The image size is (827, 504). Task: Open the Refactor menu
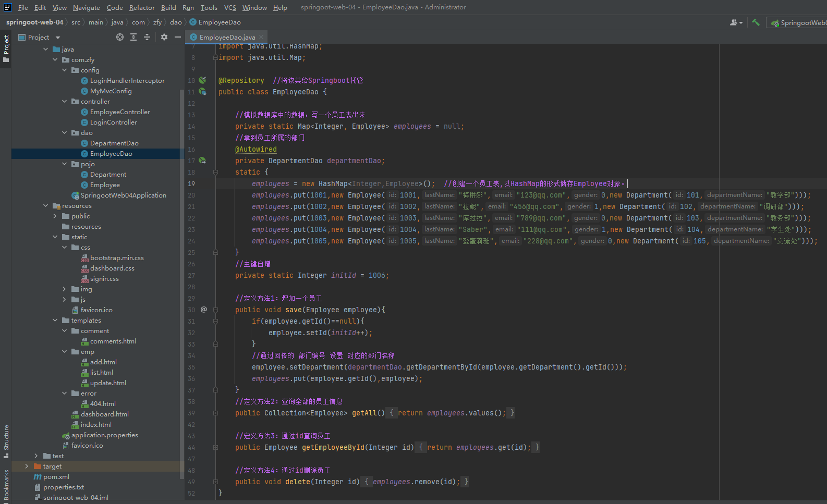click(142, 7)
